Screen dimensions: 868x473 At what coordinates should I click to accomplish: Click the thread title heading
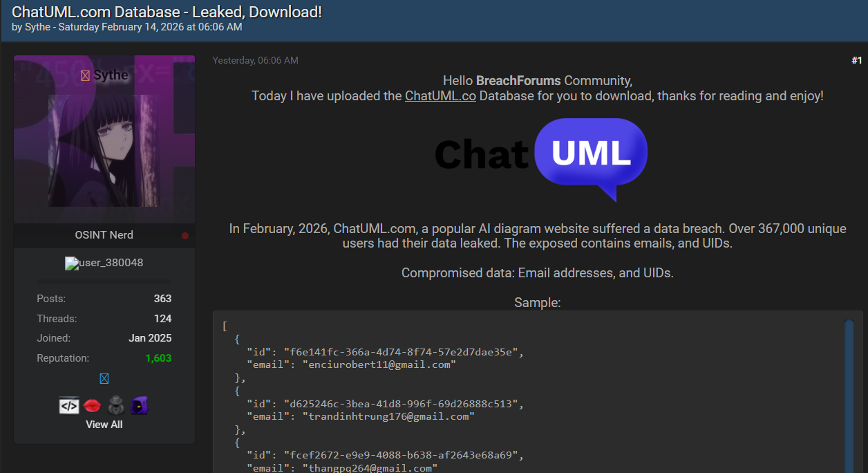(x=167, y=12)
